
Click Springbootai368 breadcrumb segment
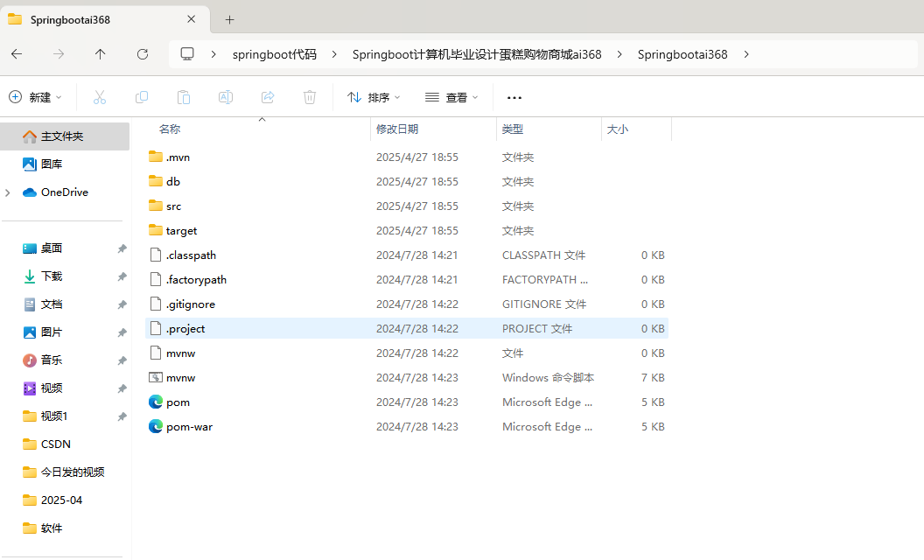(x=682, y=54)
